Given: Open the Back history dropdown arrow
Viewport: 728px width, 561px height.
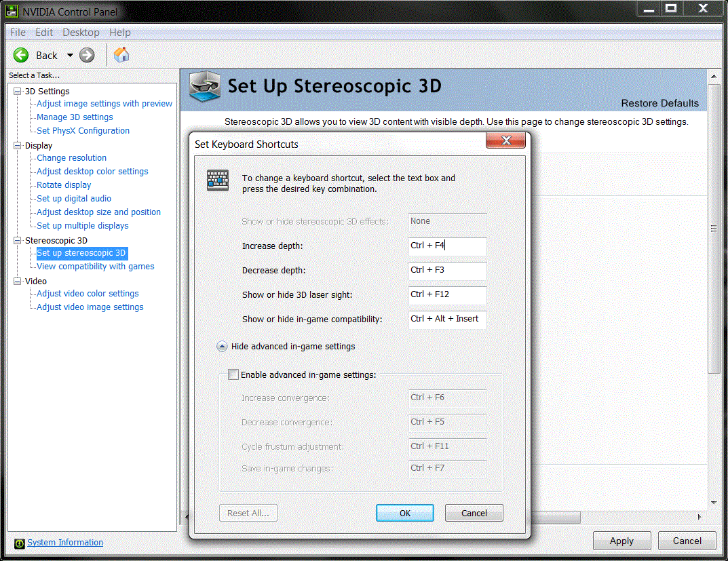Looking at the screenshot, I should coord(70,55).
